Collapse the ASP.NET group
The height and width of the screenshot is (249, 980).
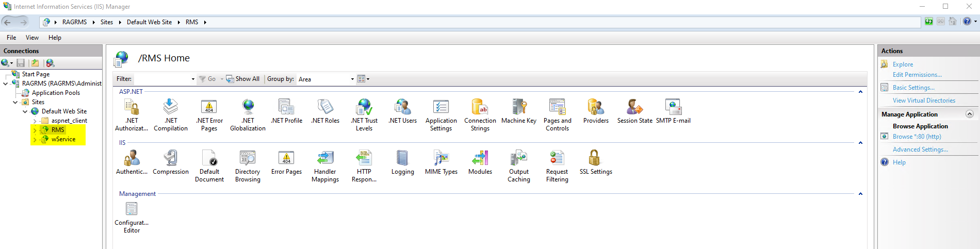click(860, 92)
